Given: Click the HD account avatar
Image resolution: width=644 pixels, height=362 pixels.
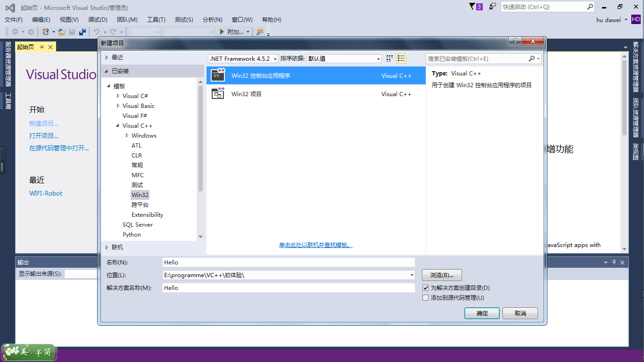Looking at the screenshot, I should (636, 19).
